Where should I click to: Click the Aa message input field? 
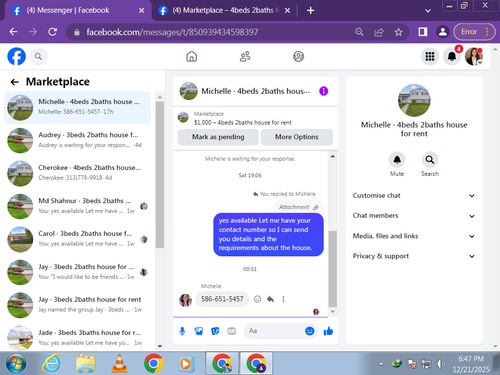[274, 331]
